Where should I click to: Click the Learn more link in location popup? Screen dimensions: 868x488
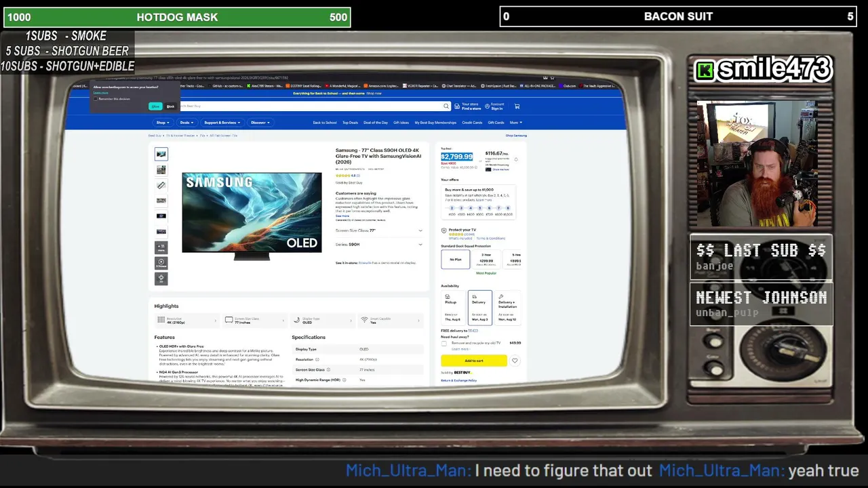click(x=100, y=93)
